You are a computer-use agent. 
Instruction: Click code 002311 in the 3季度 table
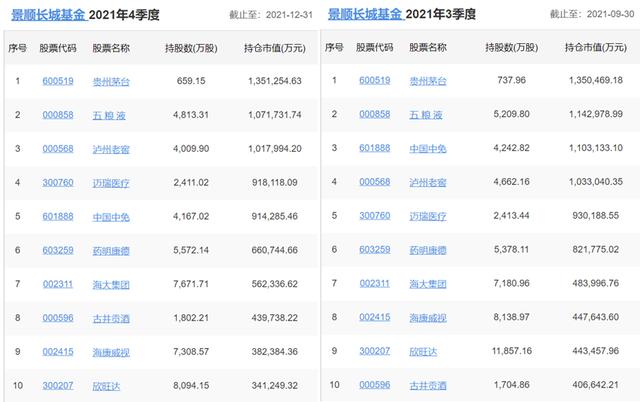click(x=375, y=284)
